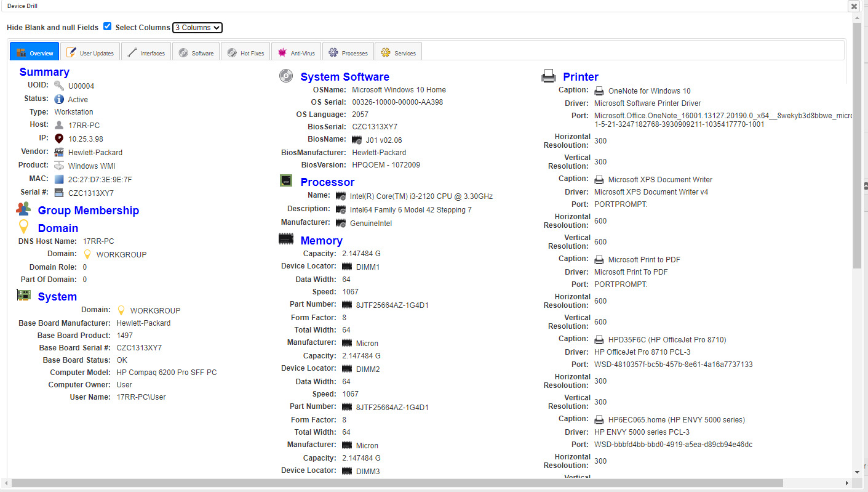Click the RAM icon beside DIMM3
The height and width of the screenshot is (492, 868).
[347, 472]
